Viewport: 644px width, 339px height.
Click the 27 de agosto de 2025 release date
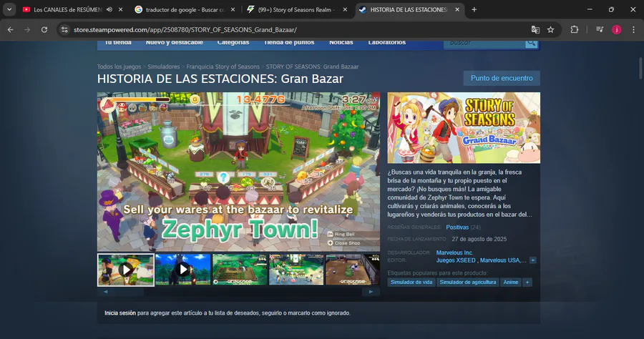pos(479,239)
